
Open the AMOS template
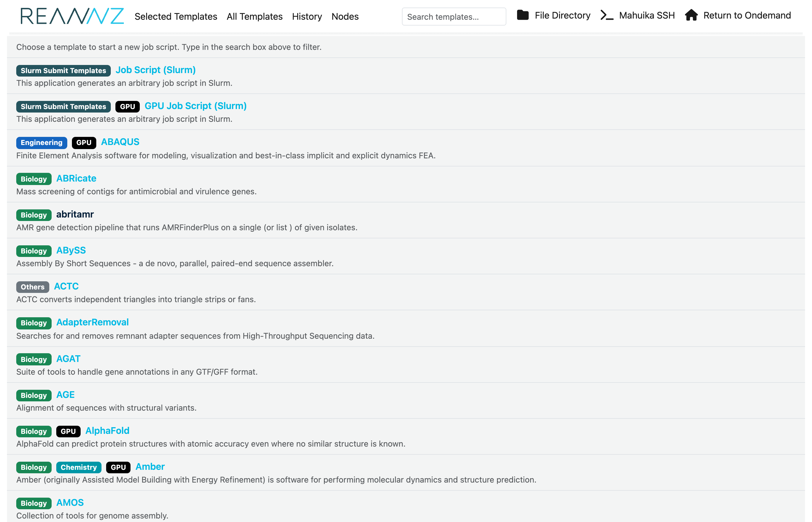coord(70,502)
